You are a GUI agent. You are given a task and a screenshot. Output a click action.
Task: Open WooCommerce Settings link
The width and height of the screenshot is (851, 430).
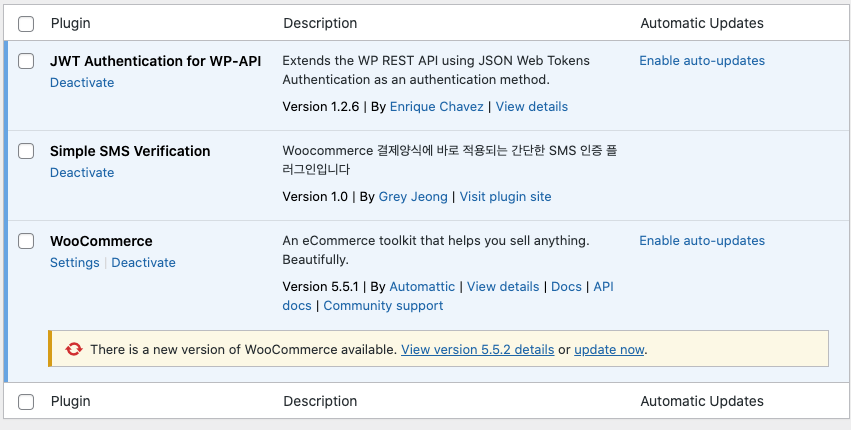pyautogui.click(x=74, y=263)
